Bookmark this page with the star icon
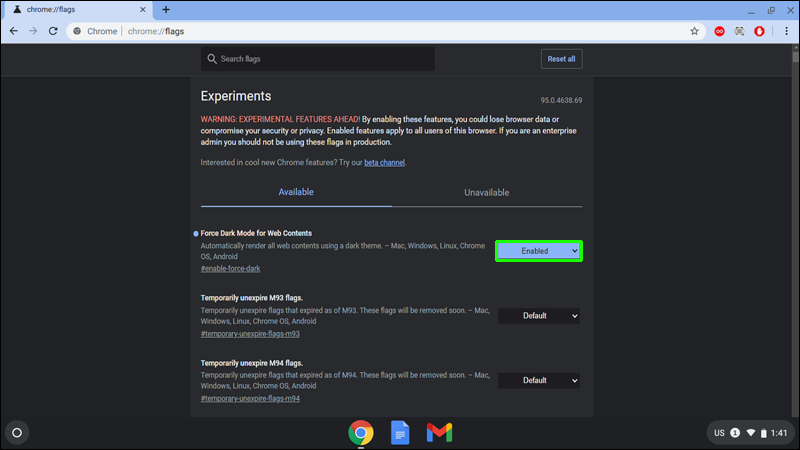The image size is (800, 450). pos(694,31)
